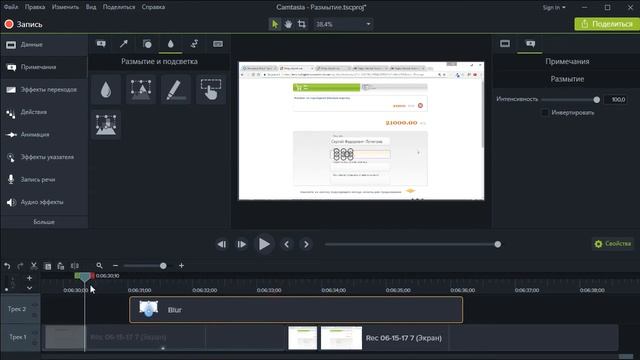
Task: Open the Вид menu
Action: tap(91, 7)
